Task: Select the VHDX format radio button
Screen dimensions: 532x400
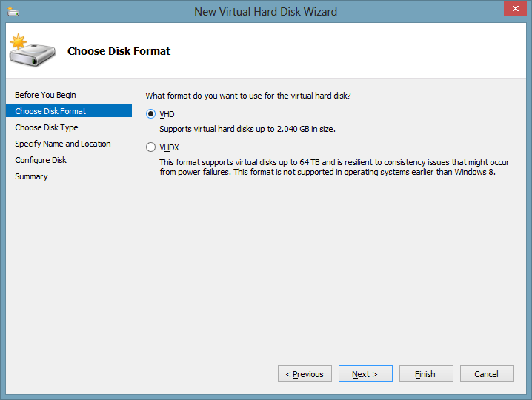Action: 150,147
